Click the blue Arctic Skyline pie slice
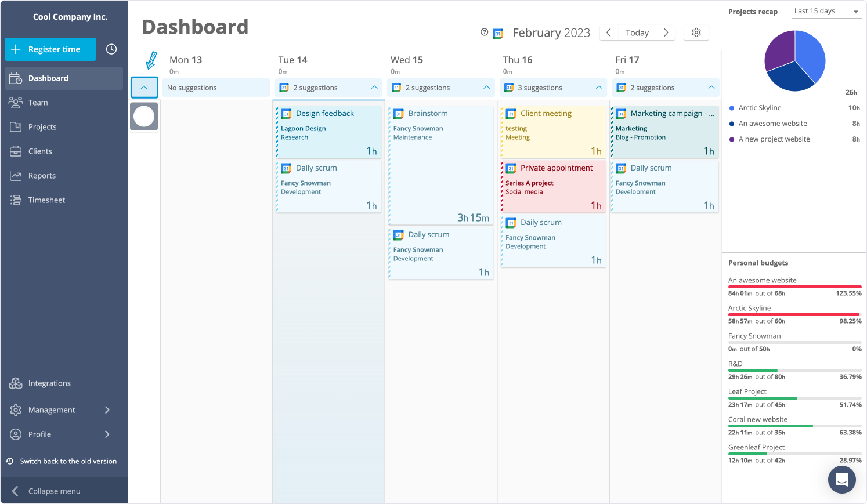The width and height of the screenshot is (867, 504). pyautogui.click(x=810, y=55)
